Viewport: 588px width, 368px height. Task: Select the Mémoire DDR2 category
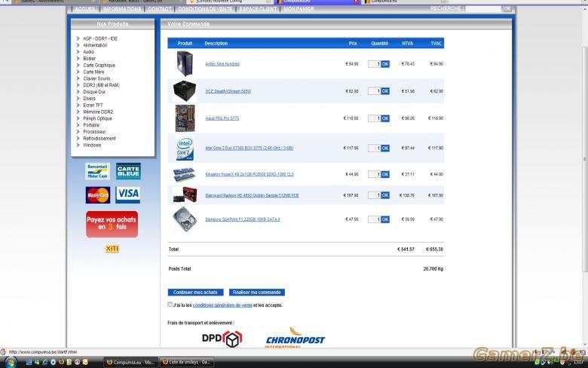coord(98,112)
